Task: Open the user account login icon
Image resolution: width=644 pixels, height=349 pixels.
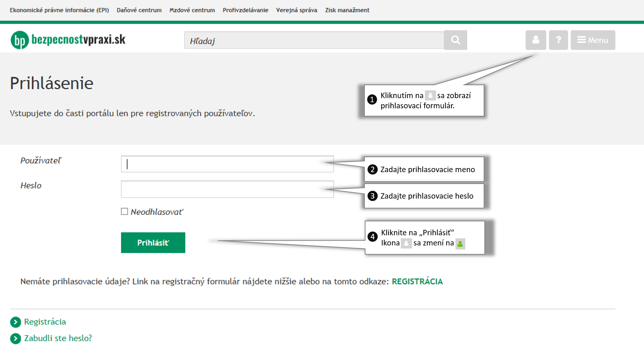Action: [x=536, y=40]
